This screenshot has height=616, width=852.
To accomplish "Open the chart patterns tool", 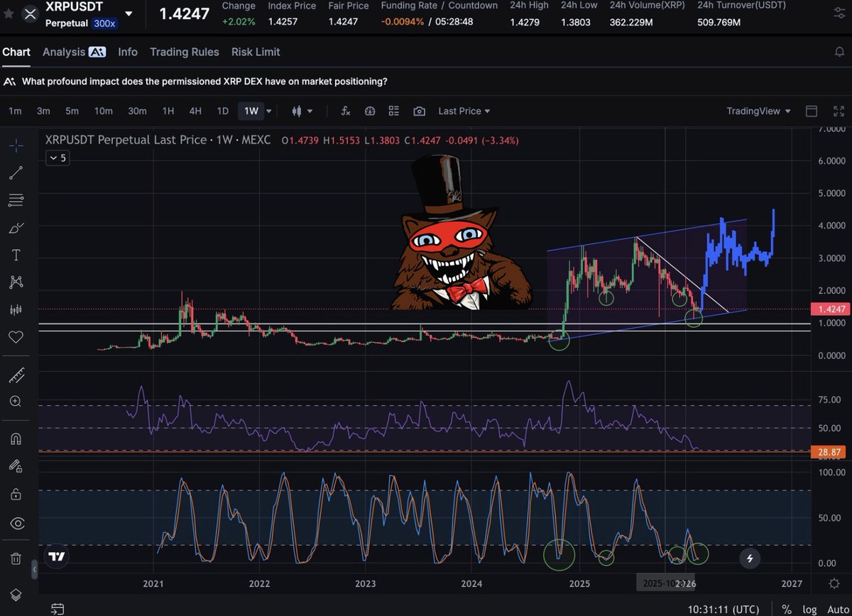I will [x=16, y=282].
